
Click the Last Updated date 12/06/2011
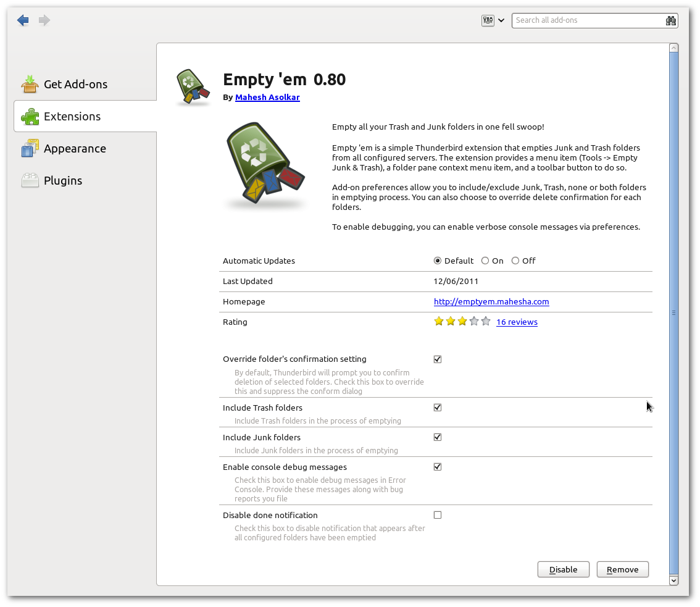(x=456, y=282)
